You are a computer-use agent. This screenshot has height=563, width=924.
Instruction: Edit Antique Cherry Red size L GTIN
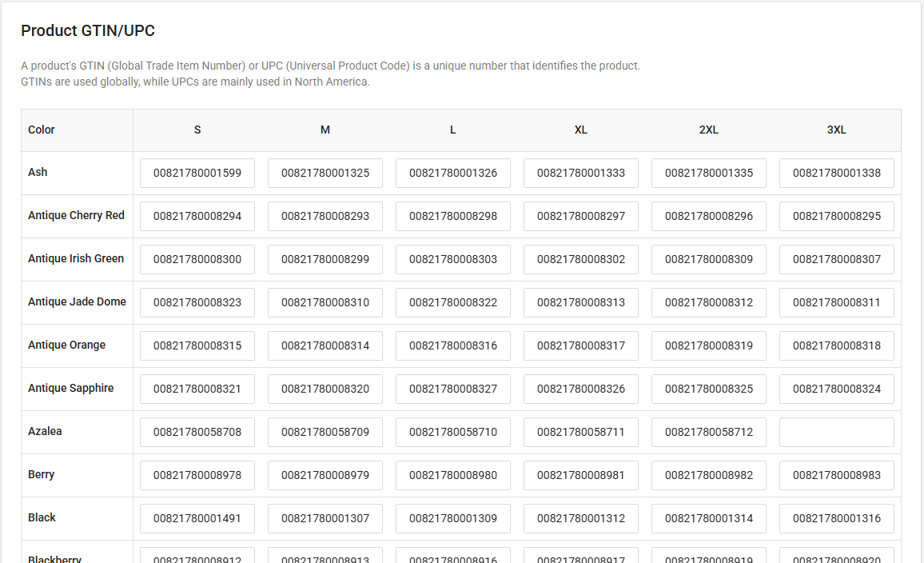[x=453, y=216]
